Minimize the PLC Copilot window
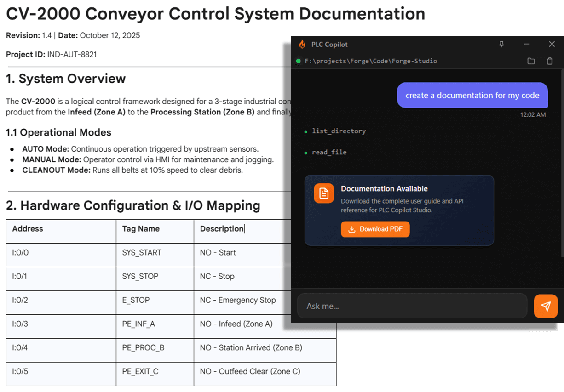564x392 pixels. click(527, 44)
